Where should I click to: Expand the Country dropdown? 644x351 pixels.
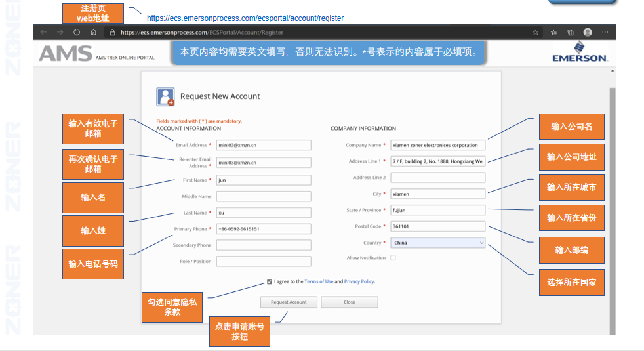(x=438, y=243)
